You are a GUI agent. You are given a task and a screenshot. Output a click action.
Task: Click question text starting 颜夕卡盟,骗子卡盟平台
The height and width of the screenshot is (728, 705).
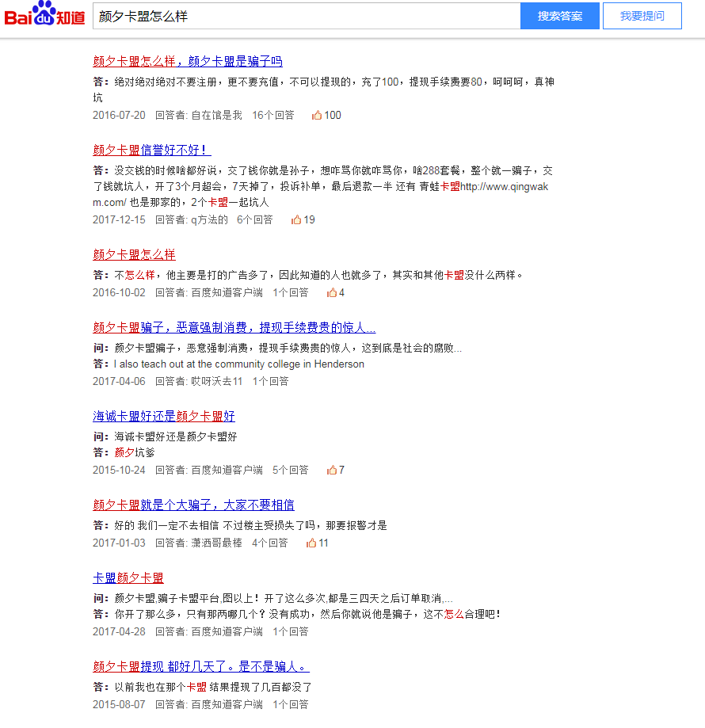pos(284,598)
